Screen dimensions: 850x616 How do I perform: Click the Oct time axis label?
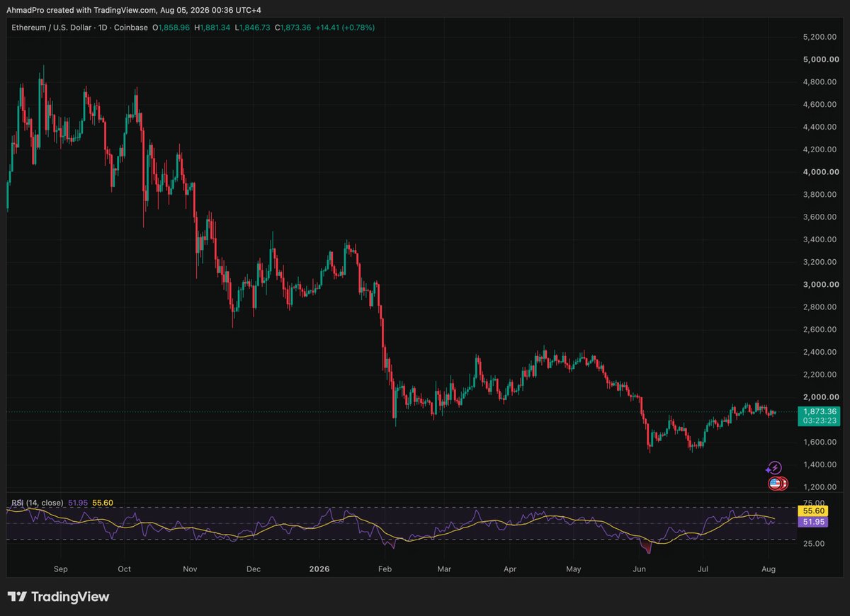point(124,569)
